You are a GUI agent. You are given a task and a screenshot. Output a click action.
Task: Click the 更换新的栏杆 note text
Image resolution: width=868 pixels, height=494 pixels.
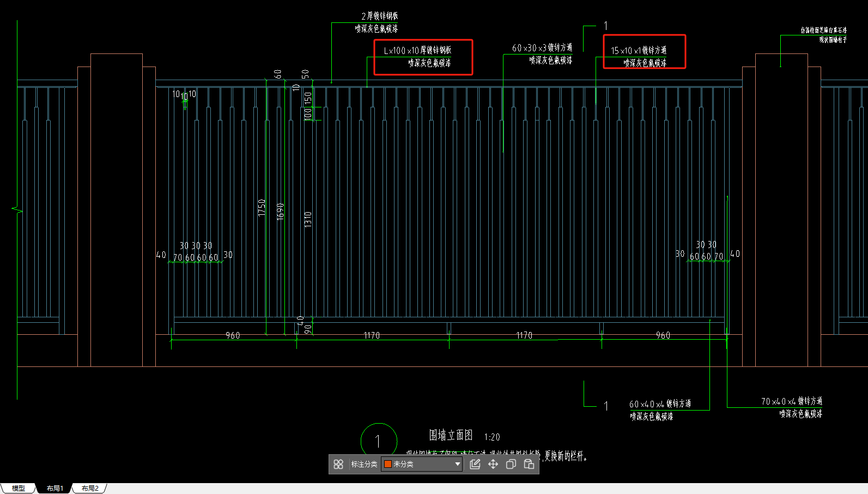[566, 456]
